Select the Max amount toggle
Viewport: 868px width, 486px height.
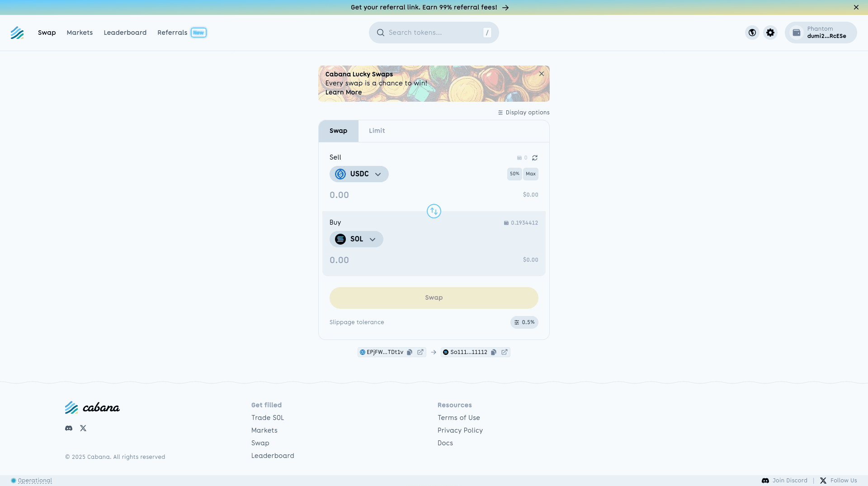pyautogui.click(x=531, y=174)
